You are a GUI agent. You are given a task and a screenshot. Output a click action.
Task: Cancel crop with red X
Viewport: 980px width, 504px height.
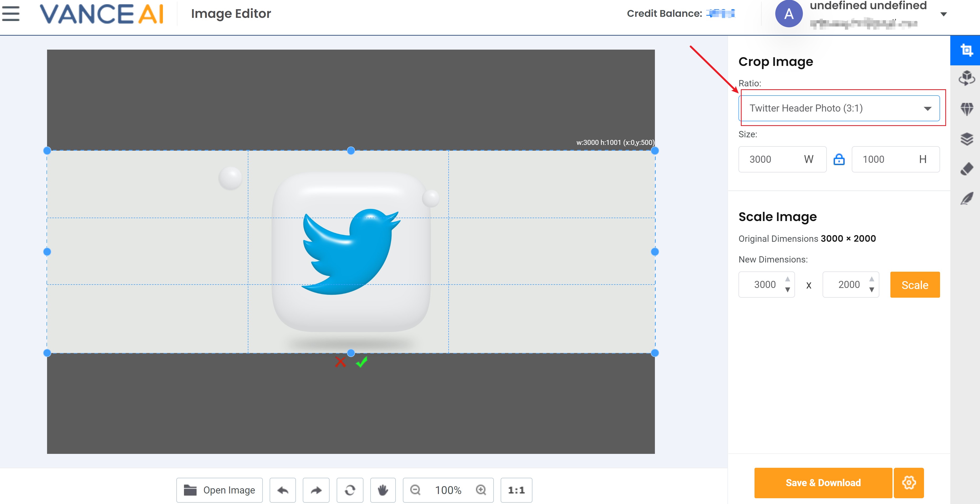click(341, 362)
